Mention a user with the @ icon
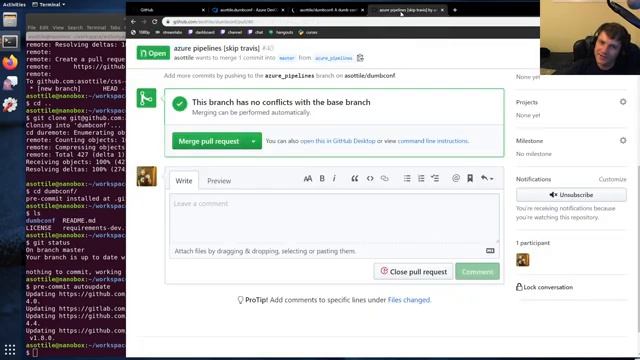 (x=456, y=178)
